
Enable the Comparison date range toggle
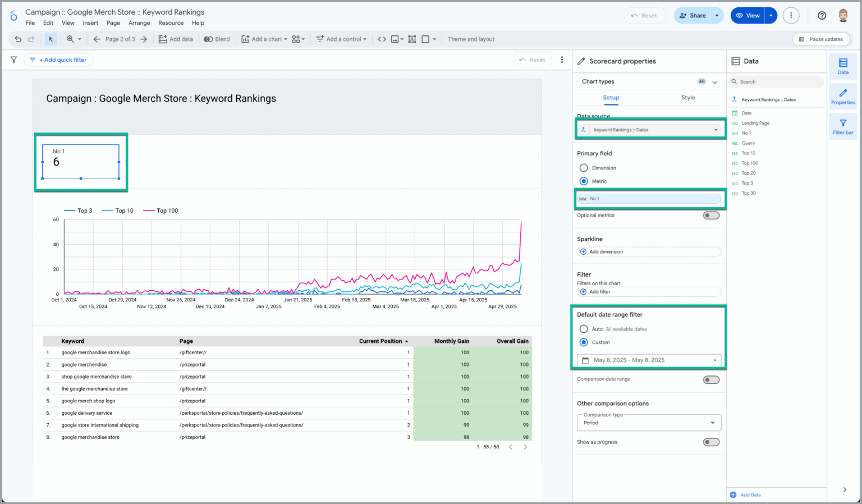click(711, 379)
